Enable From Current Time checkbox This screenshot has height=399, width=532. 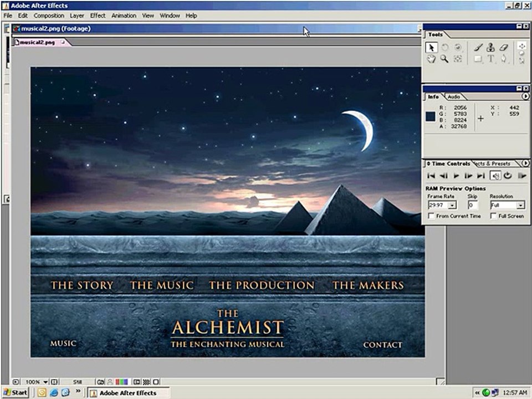[431, 216]
